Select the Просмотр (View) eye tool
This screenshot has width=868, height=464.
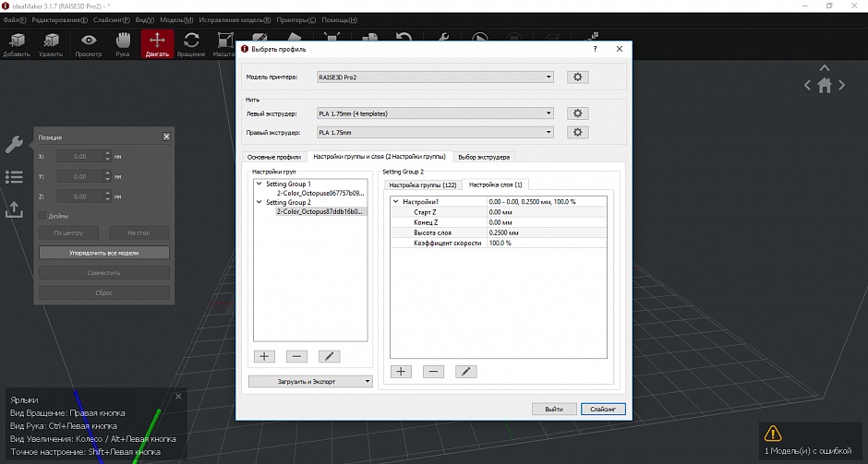click(89, 42)
